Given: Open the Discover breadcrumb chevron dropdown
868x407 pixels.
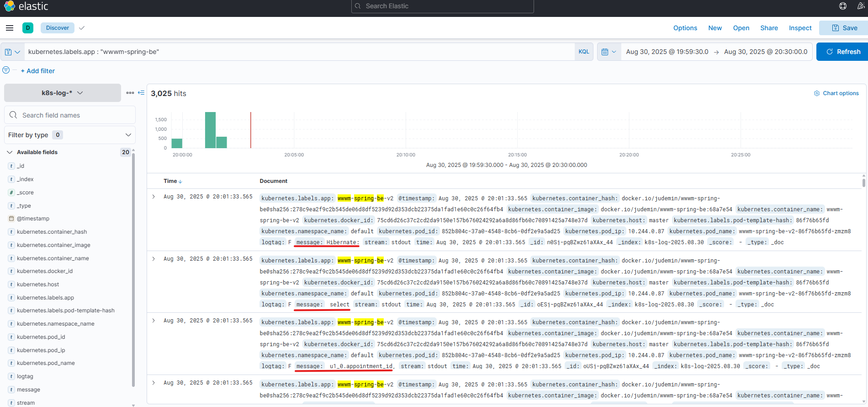Looking at the screenshot, I should click(x=82, y=28).
